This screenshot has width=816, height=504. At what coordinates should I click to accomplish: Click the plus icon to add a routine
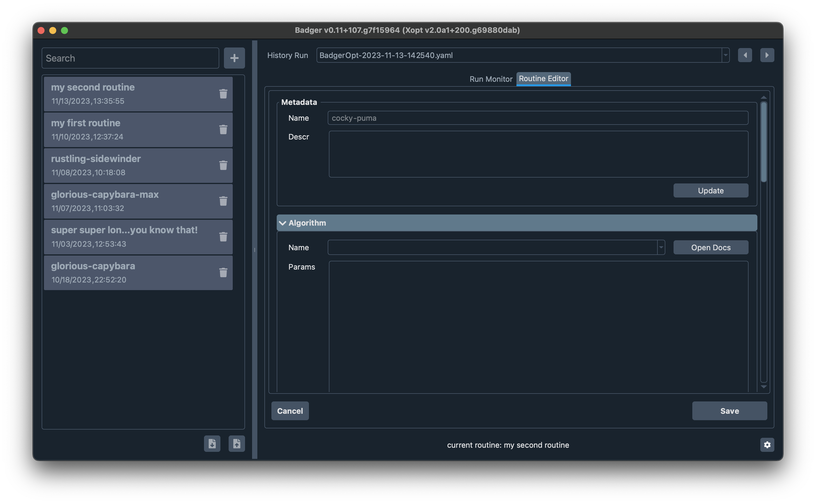234,58
